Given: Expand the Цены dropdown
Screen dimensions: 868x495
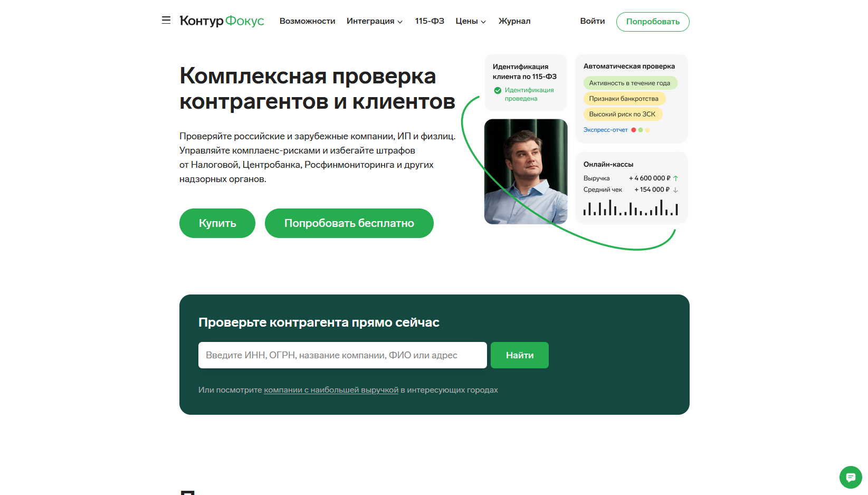Looking at the screenshot, I should (x=471, y=21).
